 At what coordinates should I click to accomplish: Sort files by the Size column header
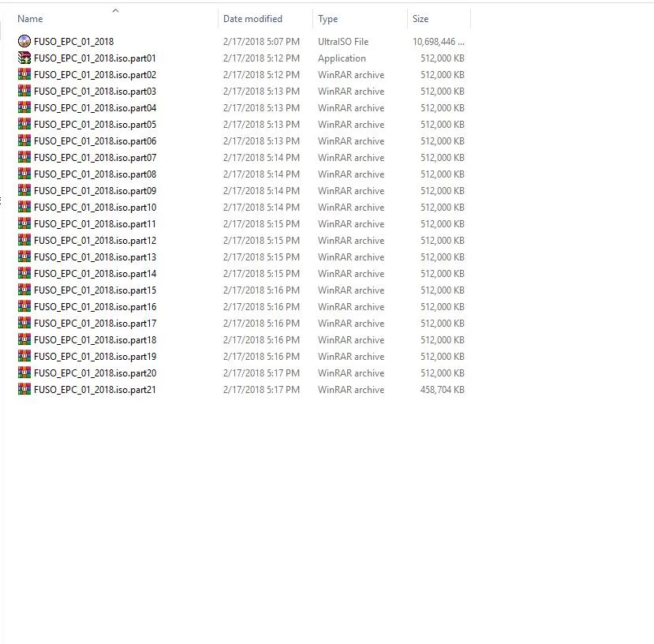click(420, 19)
